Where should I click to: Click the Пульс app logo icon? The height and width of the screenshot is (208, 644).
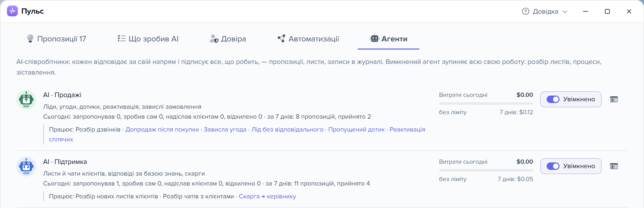coord(12,11)
